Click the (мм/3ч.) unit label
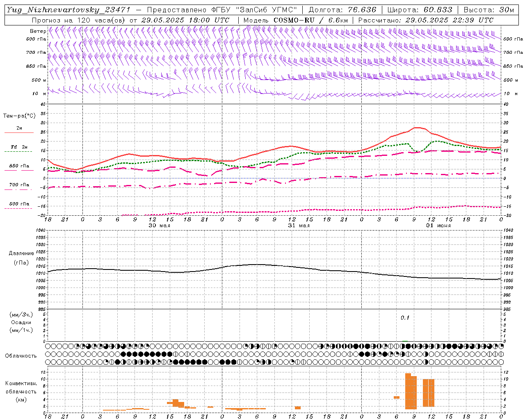Screen dimensions: 525x420 point(21,314)
